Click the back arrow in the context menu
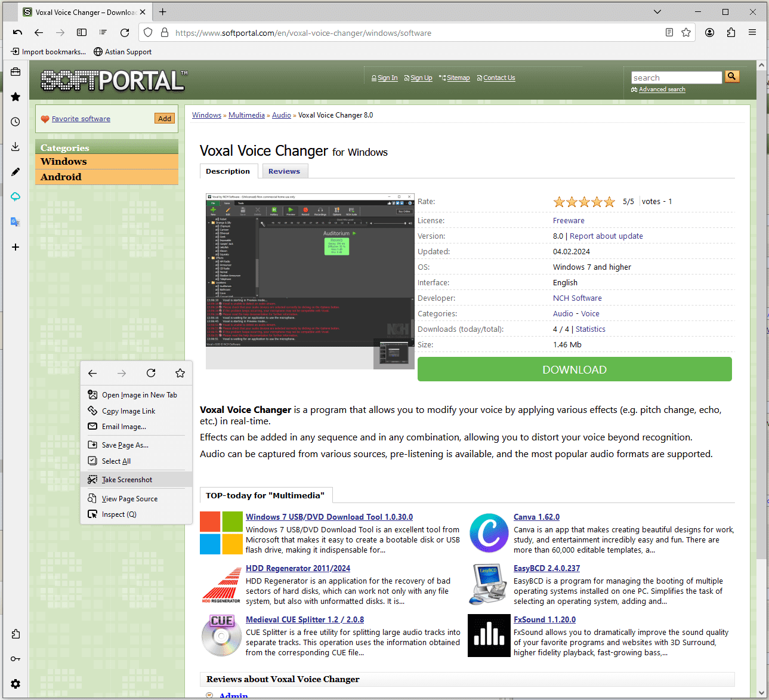 (x=92, y=373)
